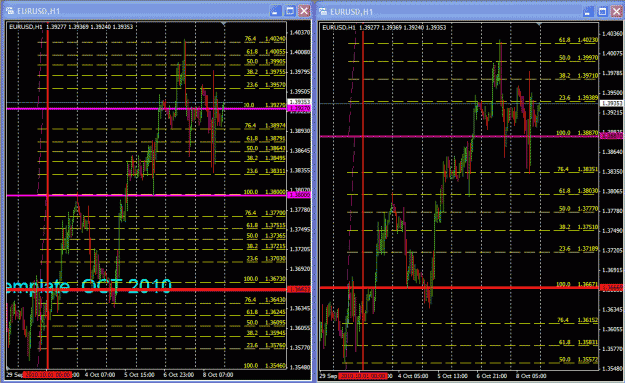
Task: Click 1.38930 on the left price scale
Action: [x=300, y=131]
